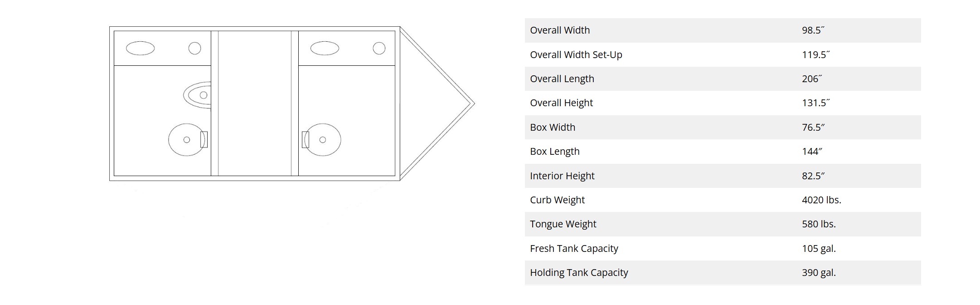This screenshot has width=980, height=305.
Task: Click the 98.5″ Overall Width value
Action: point(813,30)
